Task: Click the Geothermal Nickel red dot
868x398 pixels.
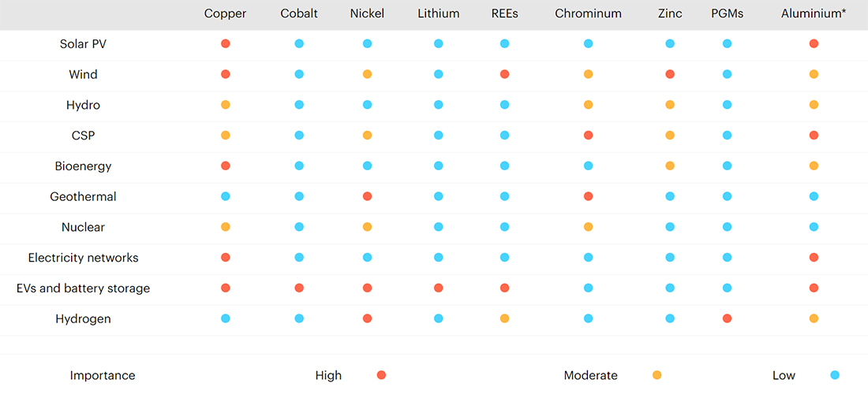Action: 367,196
